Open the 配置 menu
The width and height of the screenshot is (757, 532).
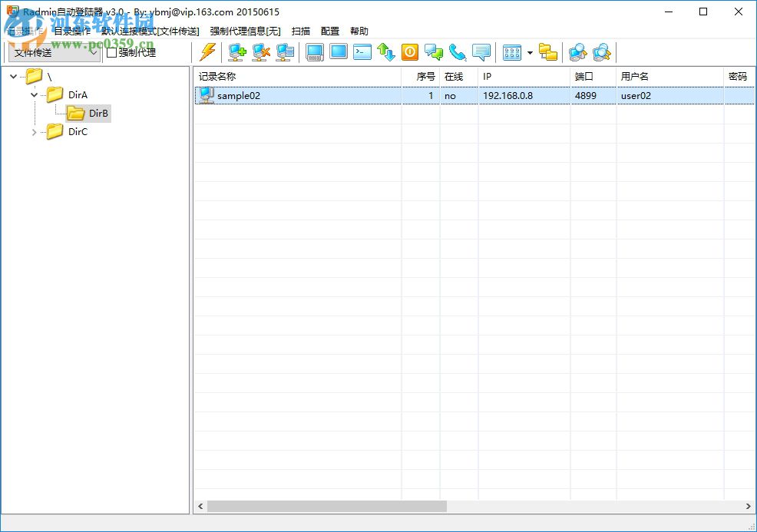pos(330,31)
